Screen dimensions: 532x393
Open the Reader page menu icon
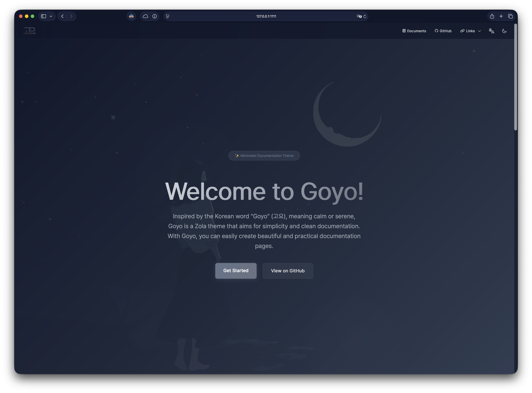point(168,16)
